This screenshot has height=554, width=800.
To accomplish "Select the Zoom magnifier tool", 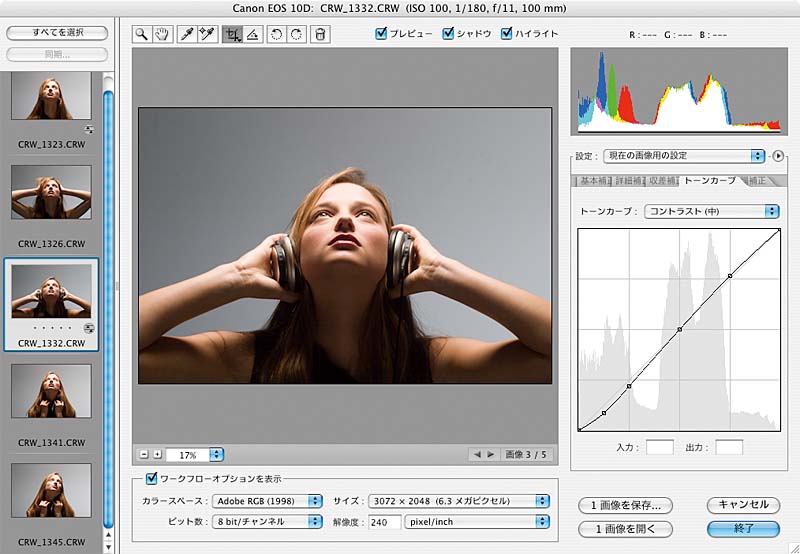I will tap(142, 34).
